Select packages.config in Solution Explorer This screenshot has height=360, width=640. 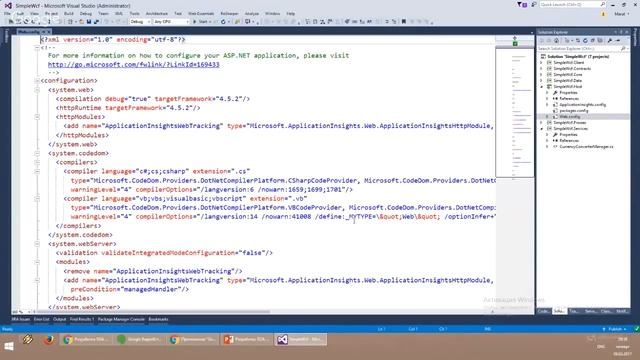573,111
